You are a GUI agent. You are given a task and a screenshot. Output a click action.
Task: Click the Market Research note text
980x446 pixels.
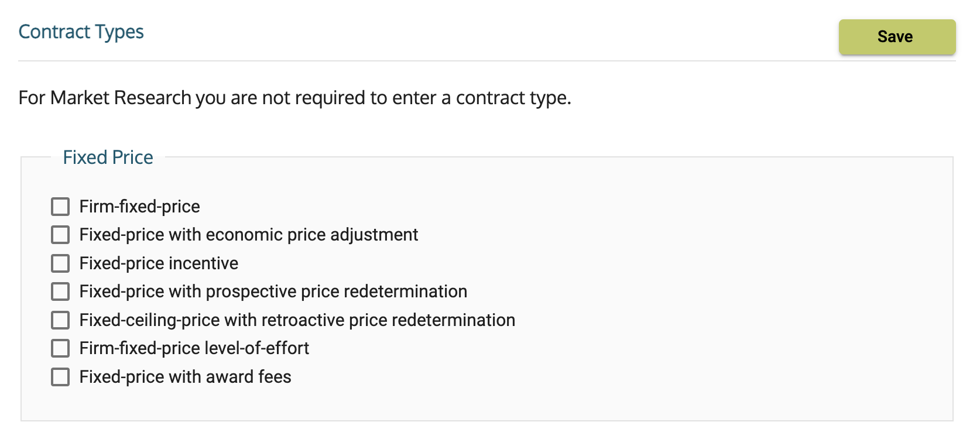point(294,98)
